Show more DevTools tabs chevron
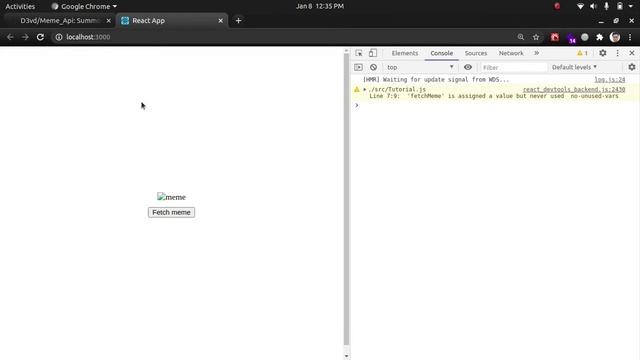 pos(536,53)
